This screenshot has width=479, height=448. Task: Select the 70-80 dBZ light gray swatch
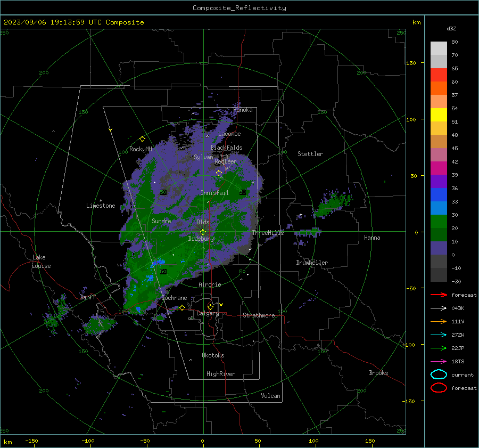(x=439, y=48)
